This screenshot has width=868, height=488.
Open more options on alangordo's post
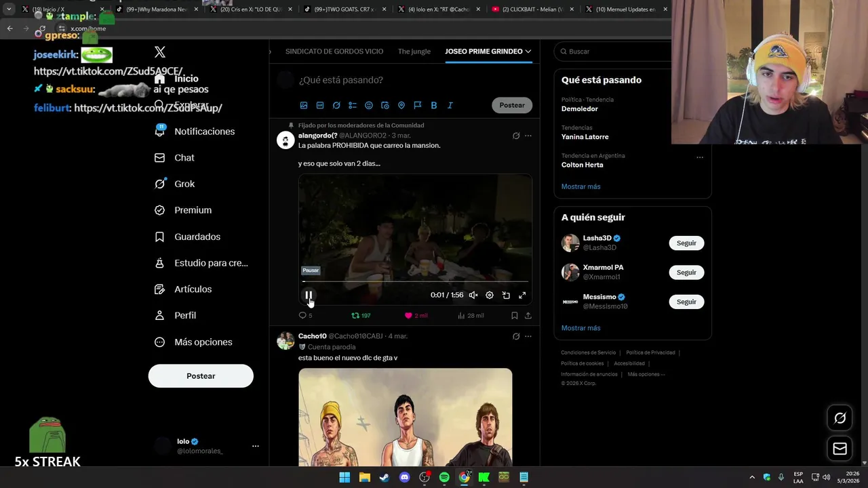pyautogui.click(x=528, y=136)
